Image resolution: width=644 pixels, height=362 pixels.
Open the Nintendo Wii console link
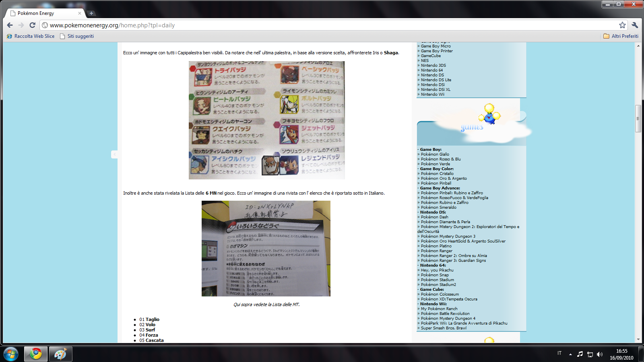[x=432, y=95]
